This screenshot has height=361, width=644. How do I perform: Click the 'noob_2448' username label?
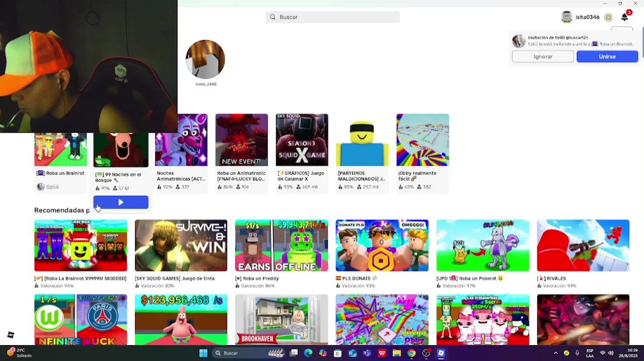click(206, 84)
